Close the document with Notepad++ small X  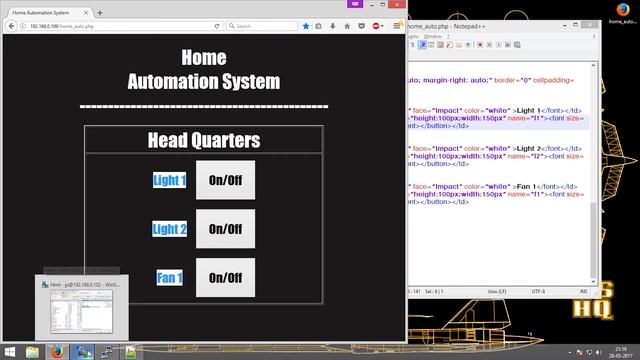coord(594,36)
